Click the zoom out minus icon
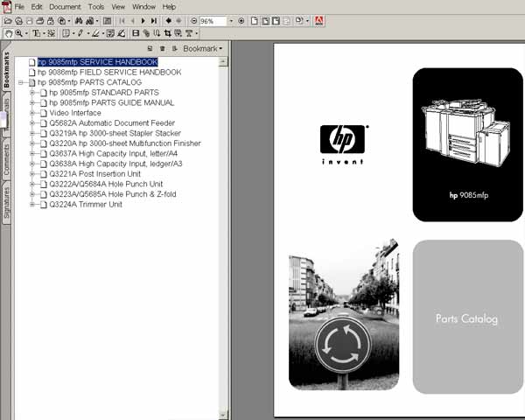This screenshot has width=525, height=420. click(x=194, y=21)
